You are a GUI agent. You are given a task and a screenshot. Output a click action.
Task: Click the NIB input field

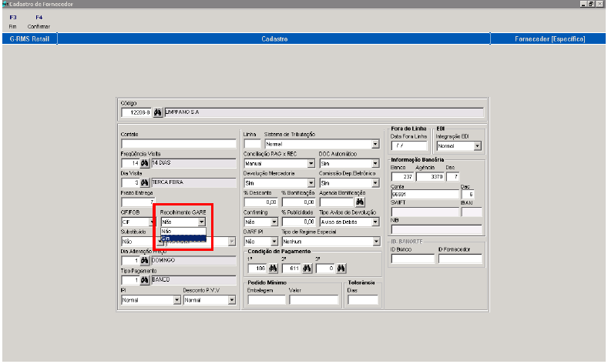click(x=437, y=229)
